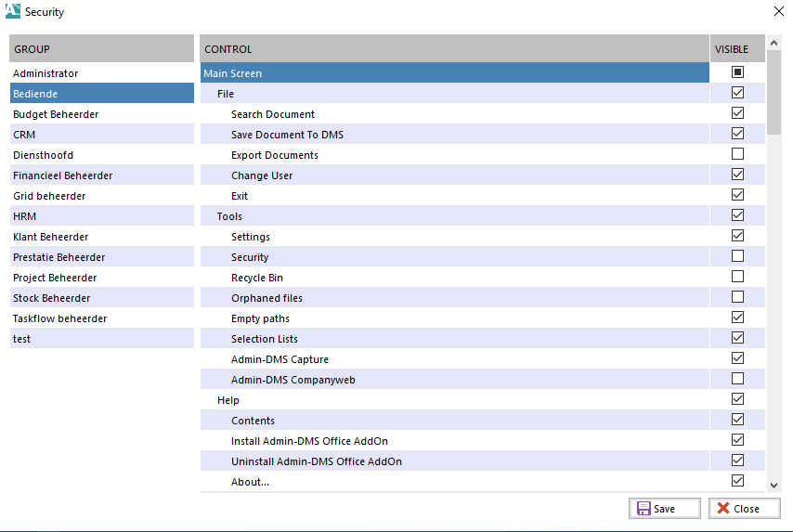The width and height of the screenshot is (793, 532).
Task: Uncheck the Search Document visible checkbox
Action: click(737, 113)
